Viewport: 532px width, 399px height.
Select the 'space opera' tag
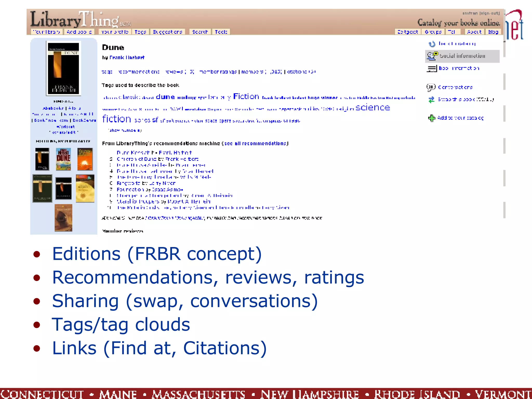click(x=218, y=121)
